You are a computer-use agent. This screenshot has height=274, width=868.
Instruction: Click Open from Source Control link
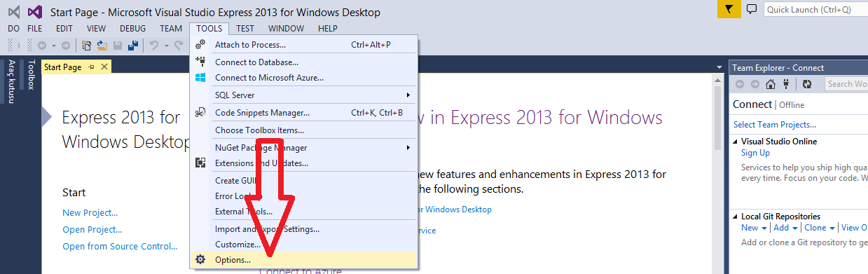(x=120, y=246)
